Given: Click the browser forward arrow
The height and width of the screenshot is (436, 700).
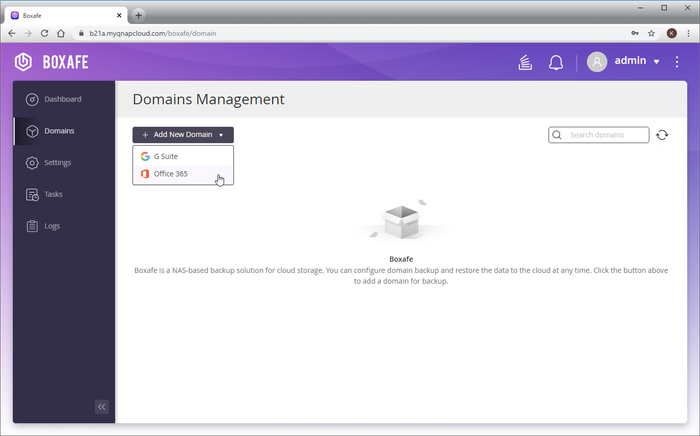Looking at the screenshot, I should pyautogui.click(x=28, y=33).
